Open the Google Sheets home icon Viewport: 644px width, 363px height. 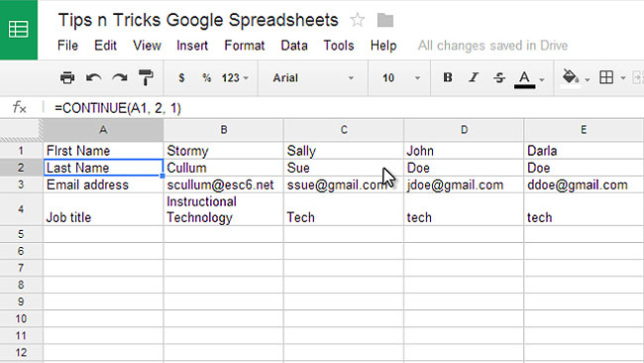click(19, 30)
